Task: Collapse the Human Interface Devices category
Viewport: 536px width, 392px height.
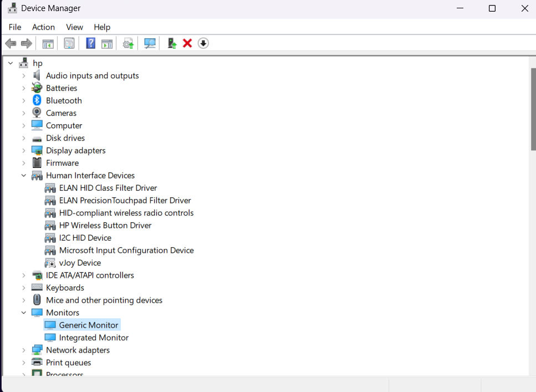Action: tap(23, 176)
